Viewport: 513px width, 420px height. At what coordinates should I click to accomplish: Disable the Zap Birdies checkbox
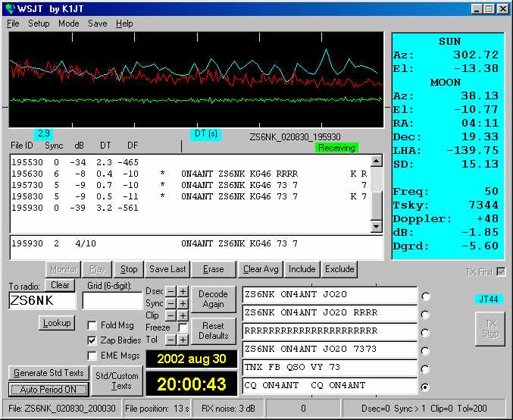pyautogui.click(x=92, y=340)
